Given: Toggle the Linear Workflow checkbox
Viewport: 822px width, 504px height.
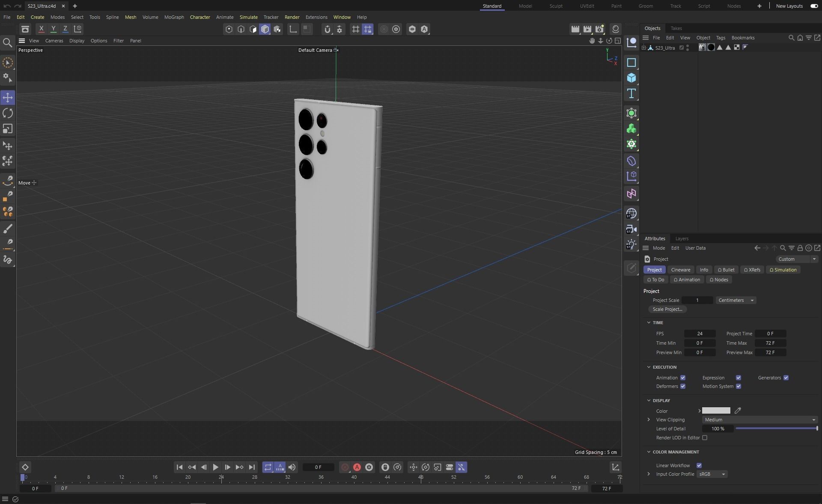Looking at the screenshot, I should click(699, 465).
